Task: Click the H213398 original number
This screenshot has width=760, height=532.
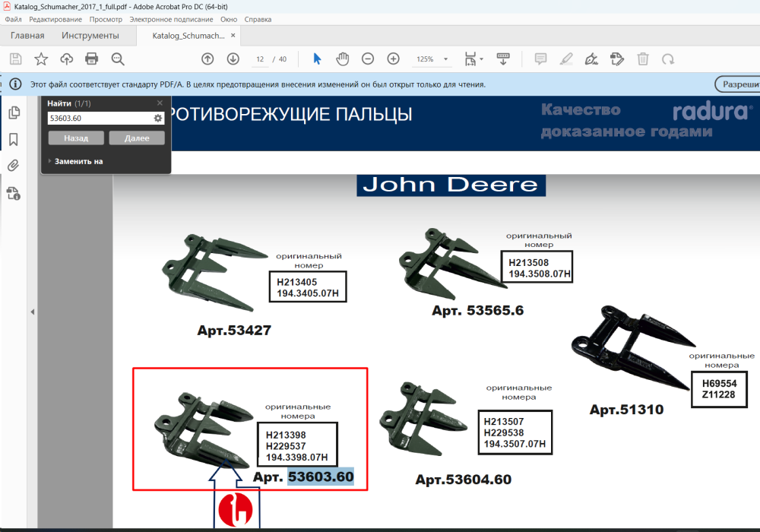Action: (x=286, y=435)
